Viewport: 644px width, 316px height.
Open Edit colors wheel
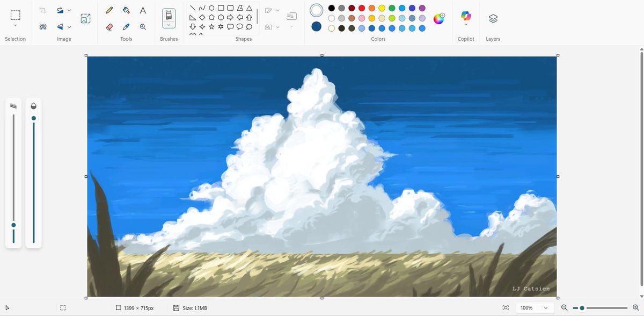(439, 18)
